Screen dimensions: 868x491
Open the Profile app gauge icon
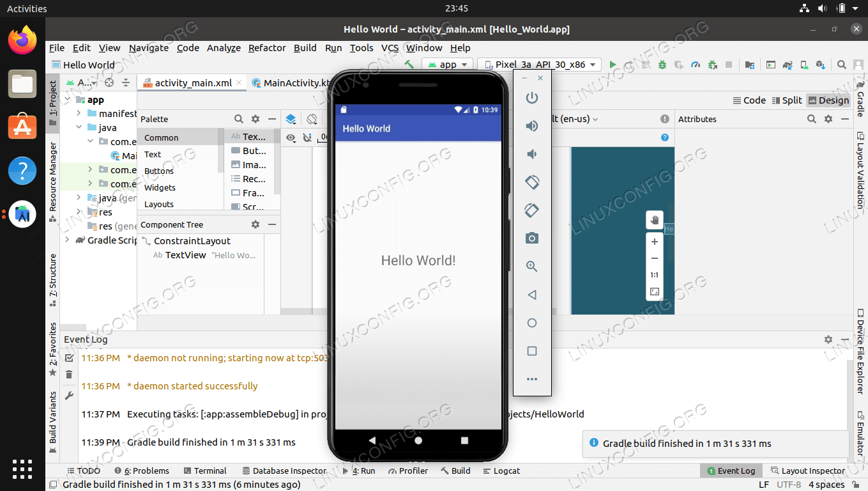696,65
